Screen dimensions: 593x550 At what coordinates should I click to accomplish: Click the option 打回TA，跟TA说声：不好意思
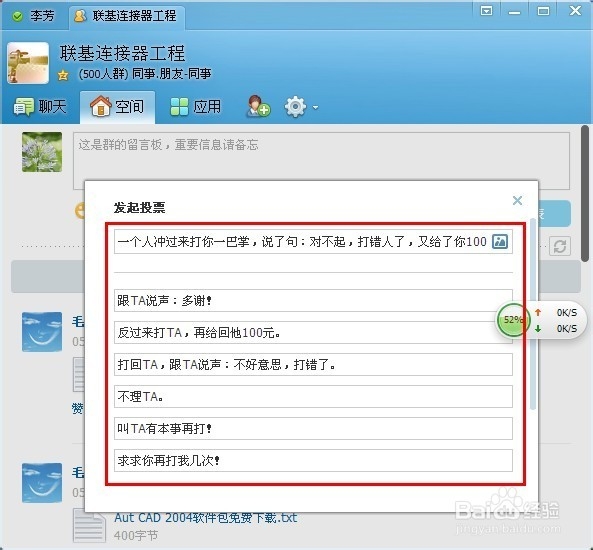[314, 365]
